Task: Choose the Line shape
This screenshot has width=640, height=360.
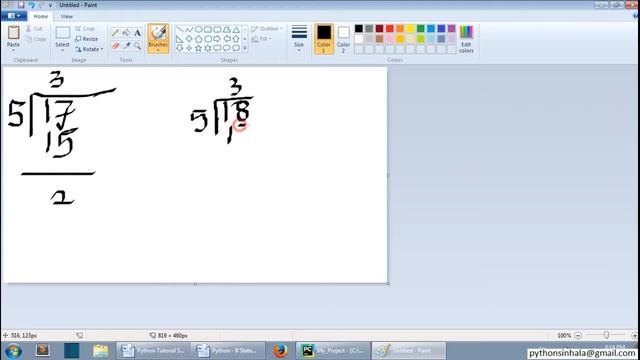Action: (180, 29)
